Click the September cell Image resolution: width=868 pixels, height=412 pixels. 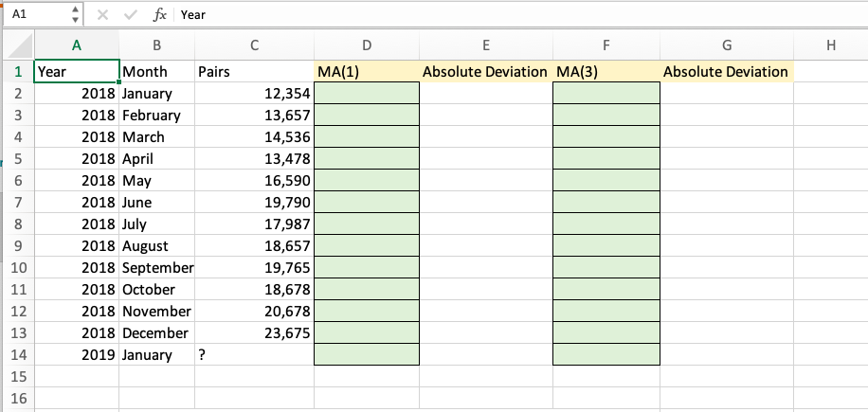point(156,268)
